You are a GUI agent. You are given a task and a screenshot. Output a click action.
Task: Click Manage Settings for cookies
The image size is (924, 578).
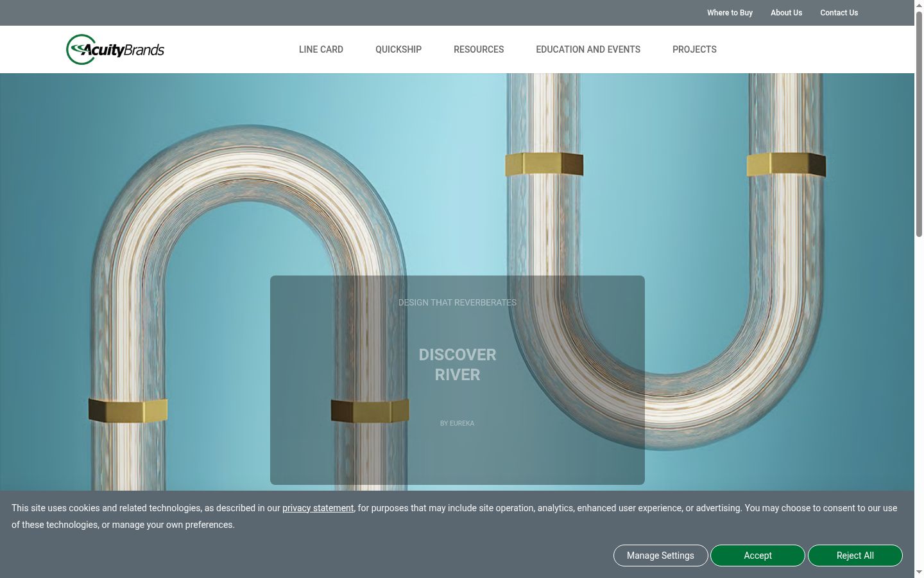point(660,556)
